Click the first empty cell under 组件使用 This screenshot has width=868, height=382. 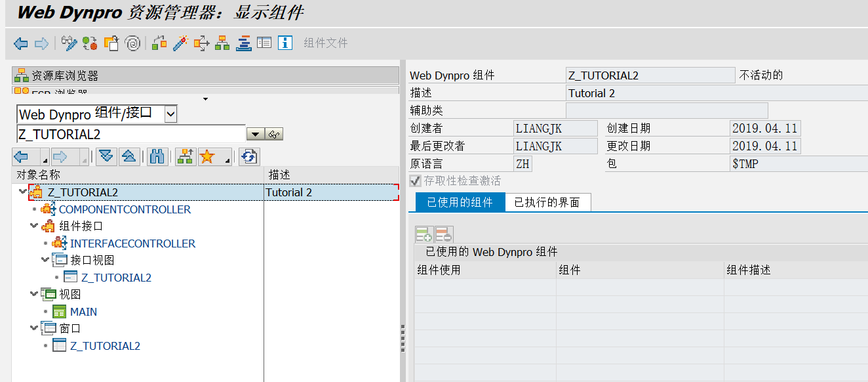pyautogui.click(x=485, y=287)
